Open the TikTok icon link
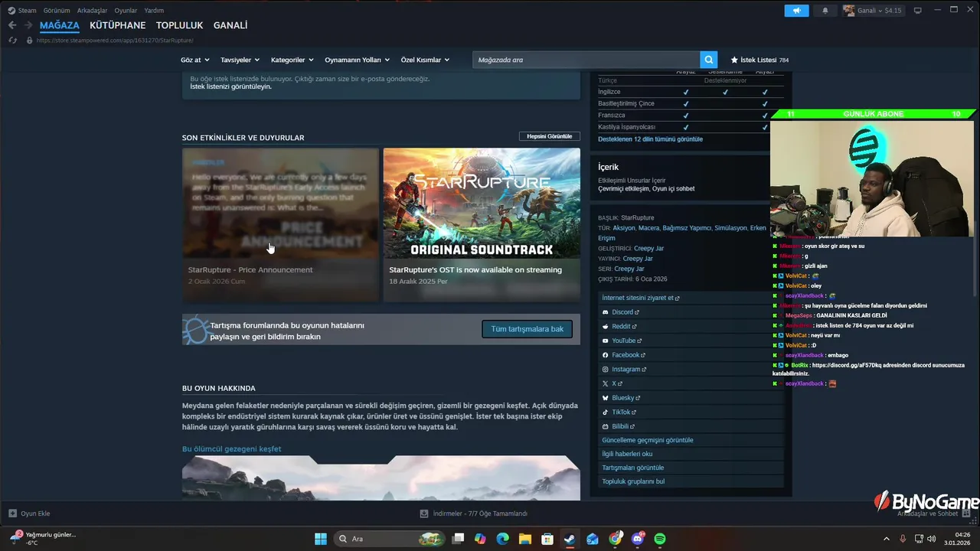This screenshot has height=551, width=980. pos(606,412)
